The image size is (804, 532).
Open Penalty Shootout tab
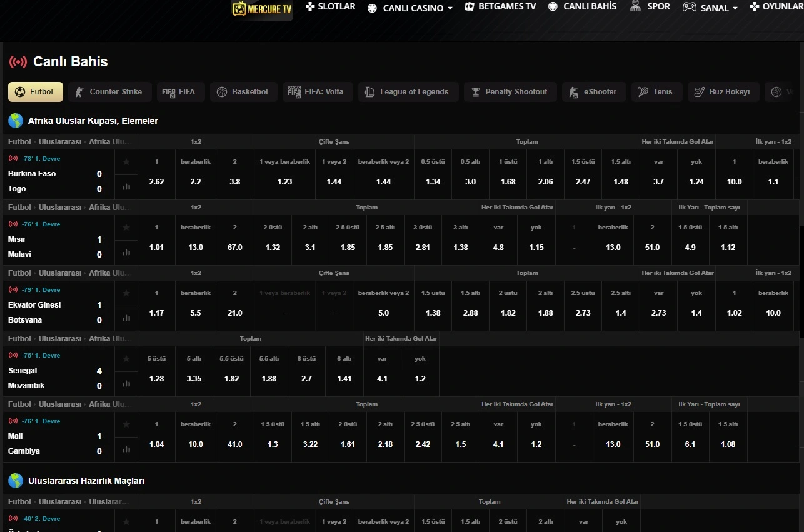510,92
